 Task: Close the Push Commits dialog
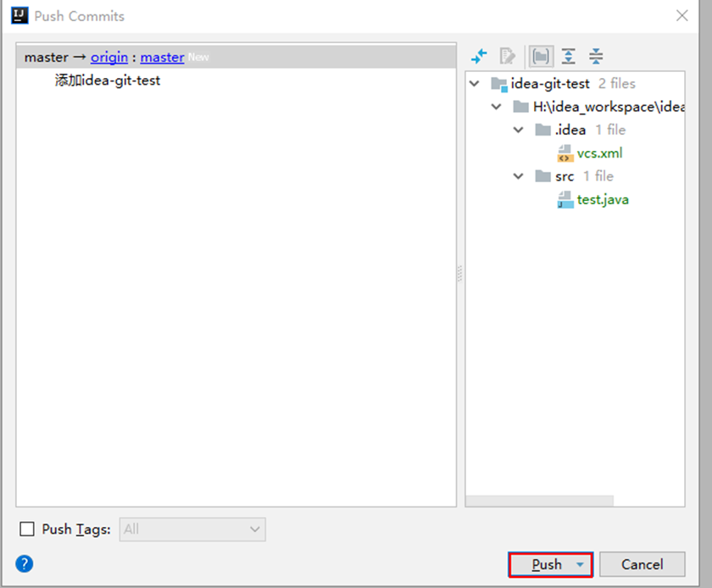[681, 16]
